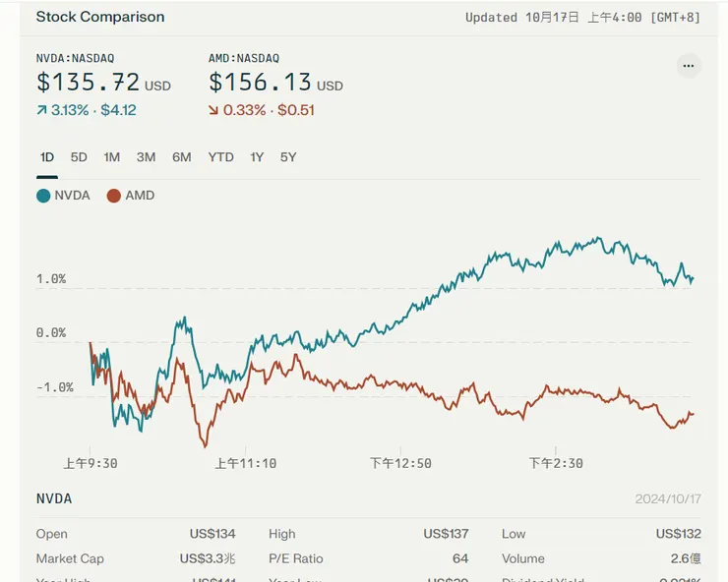Click the NVDA details section heading
The width and height of the screenshot is (728, 582).
click(54, 498)
